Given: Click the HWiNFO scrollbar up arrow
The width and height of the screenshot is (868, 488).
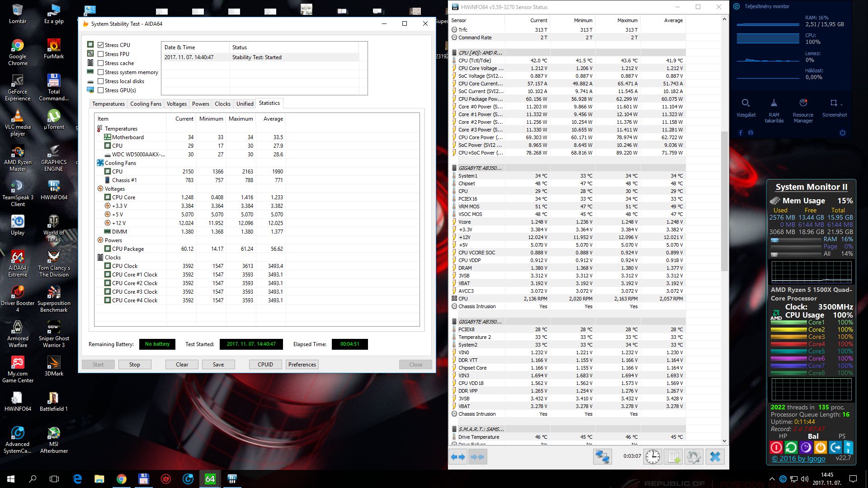Looking at the screenshot, I should click(724, 19).
